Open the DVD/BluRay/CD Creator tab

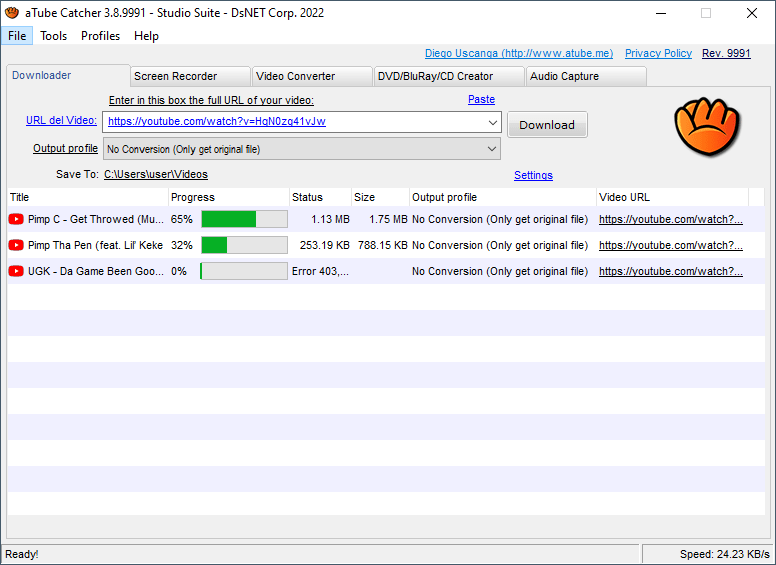pos(449,76)
